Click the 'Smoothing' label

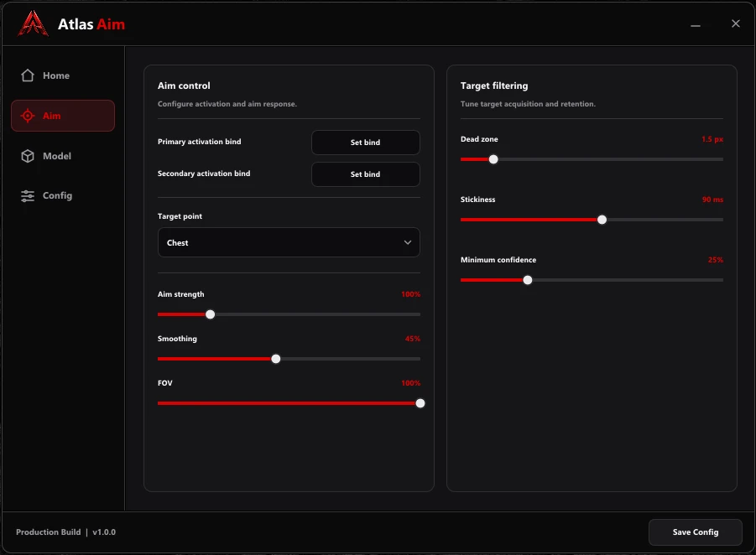point(177,339)
